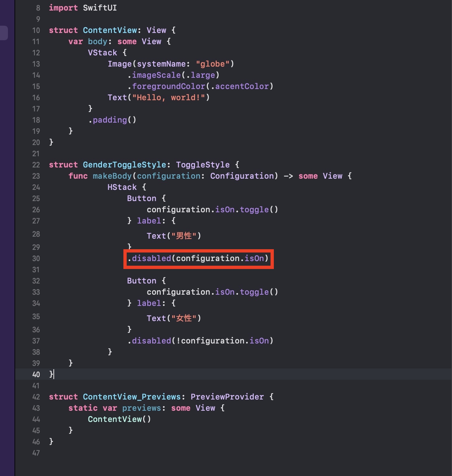Click "HStack" on line 24
The image size is (452, 476).
pyautogui.click(x=122, y=187)
